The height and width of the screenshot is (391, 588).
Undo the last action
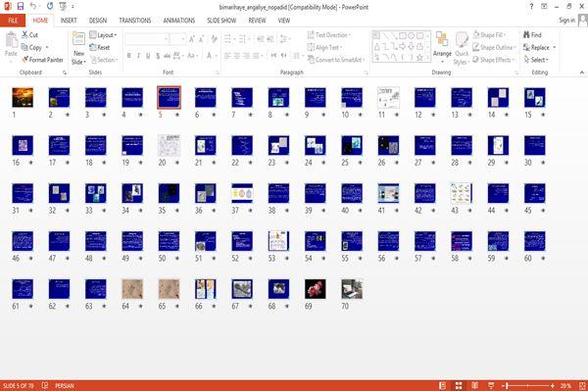tap(33, 6)
